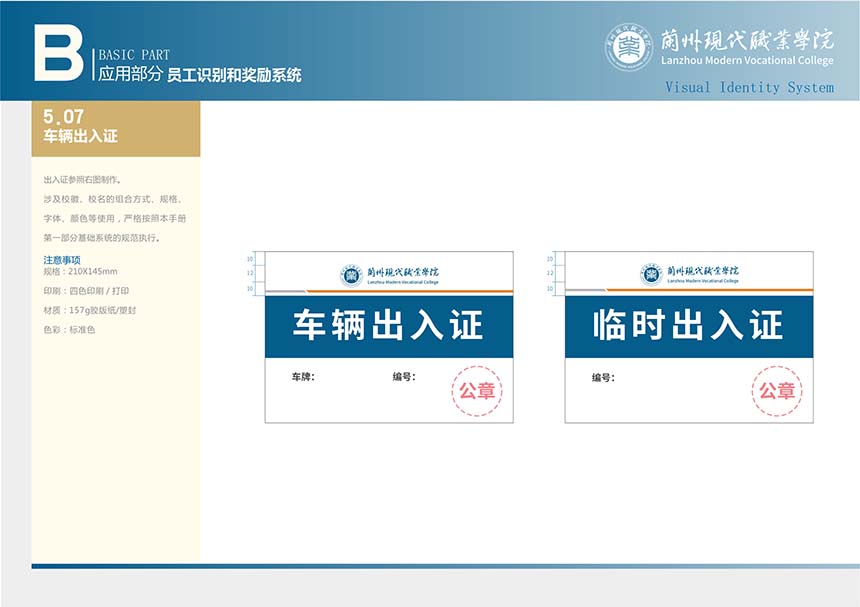Image resolution: width=860 pixels, height=607 pixels.
Task: Click the Visual Identity System text
Action: (x=749, y=88)
